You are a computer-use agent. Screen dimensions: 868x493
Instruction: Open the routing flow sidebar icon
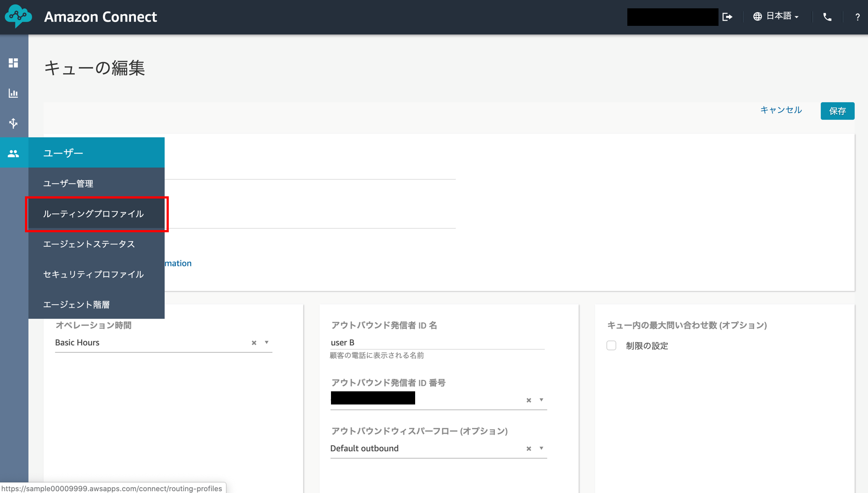(14, 123)
